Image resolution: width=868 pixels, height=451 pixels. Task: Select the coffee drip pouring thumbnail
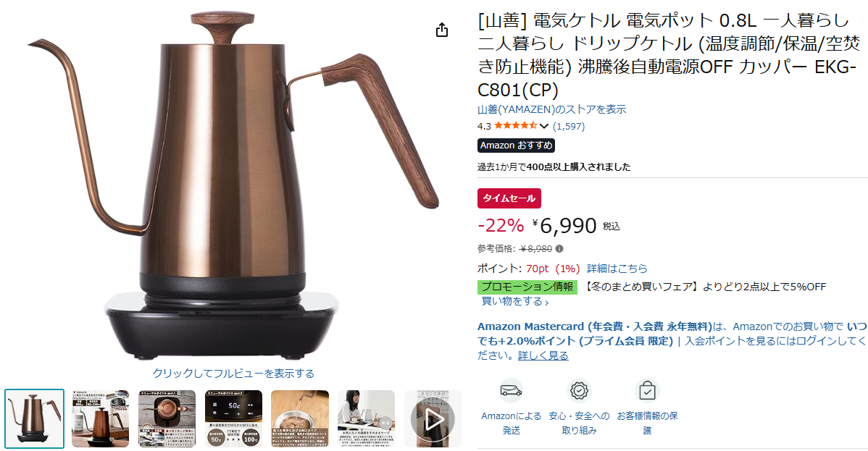click(299, 419)
